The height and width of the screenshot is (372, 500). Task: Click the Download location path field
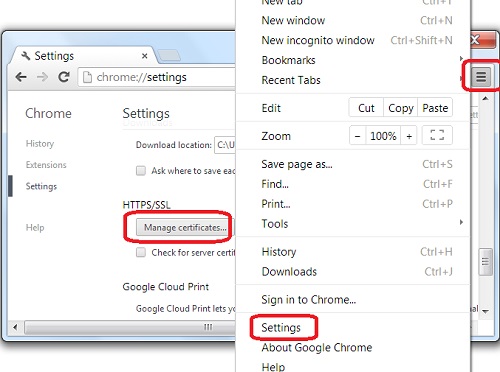225,145
